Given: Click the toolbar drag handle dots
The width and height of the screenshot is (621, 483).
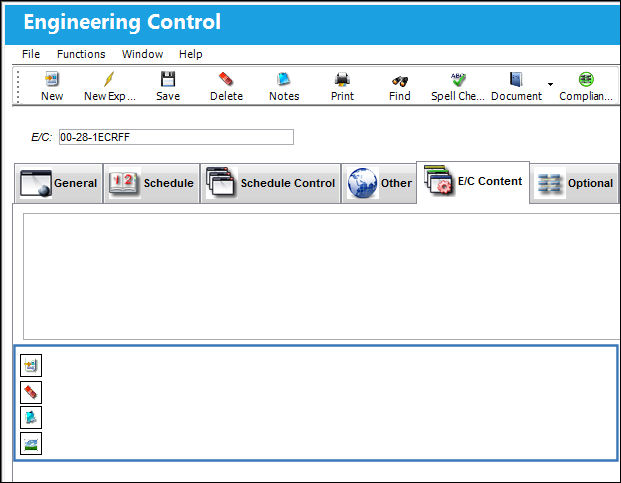Looking at the screenshot, I should click(x=18, y=86).
